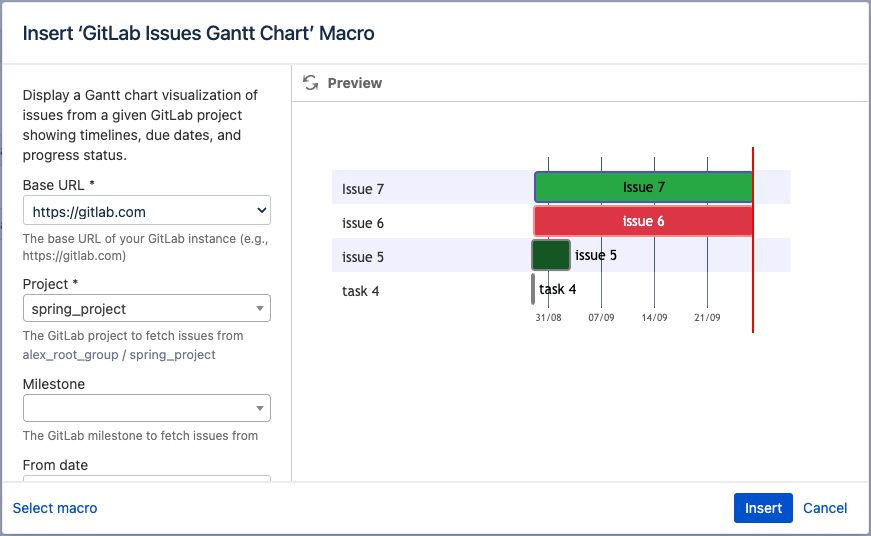Select the issue 6 row label
The width and height of the screenshot is (871, 536).
(363, 223)
